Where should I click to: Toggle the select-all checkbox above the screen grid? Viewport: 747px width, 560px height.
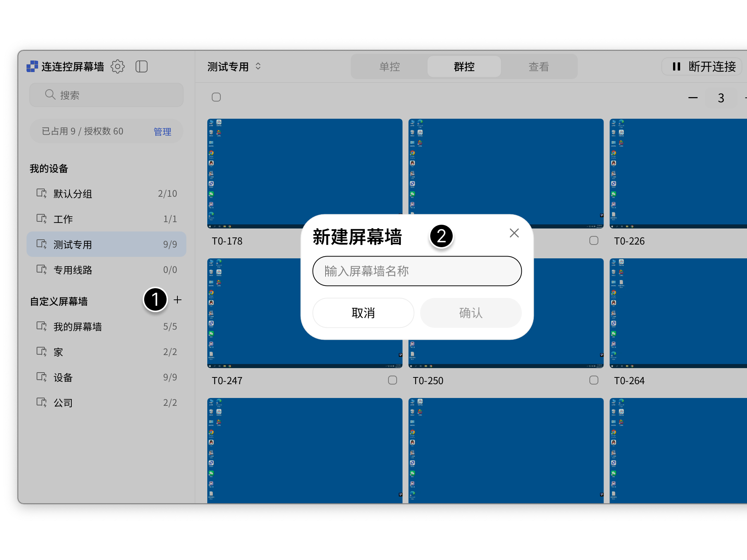click(x=216, y=97)
